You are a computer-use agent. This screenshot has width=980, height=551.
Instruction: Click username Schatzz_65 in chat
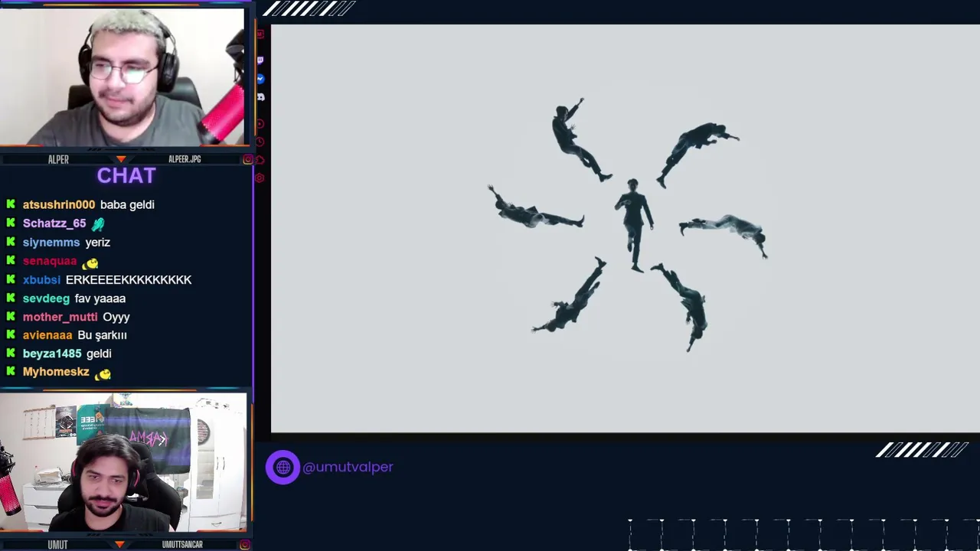[54, 223]
